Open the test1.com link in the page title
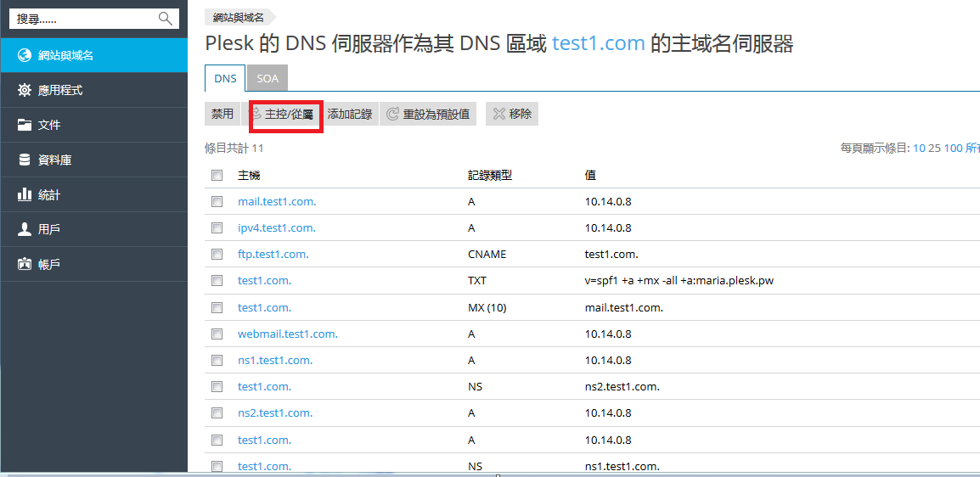 coord(599,43)
